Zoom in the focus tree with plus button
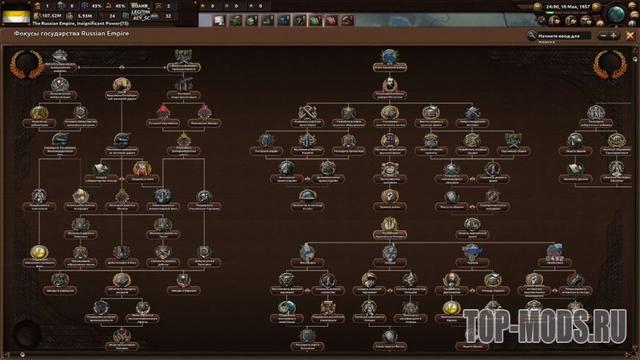 [613, 36]
